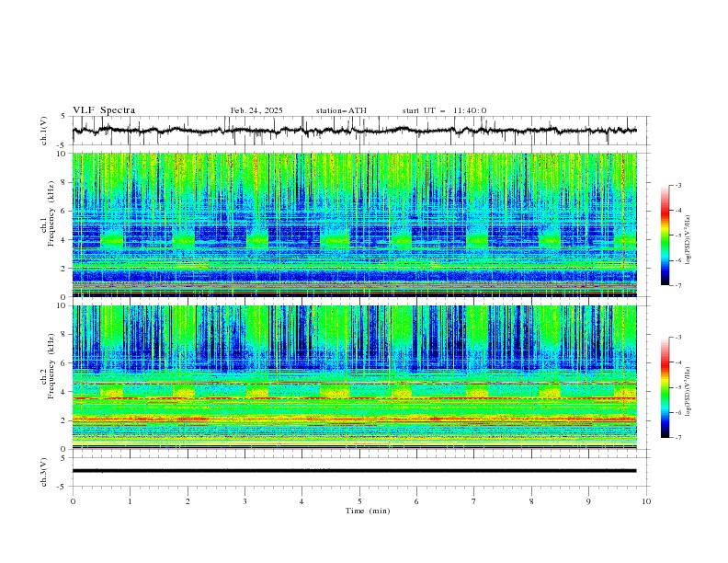
Task: Click the "-5" tick on ch.2 color bar
Action: (x=678, y=387)
